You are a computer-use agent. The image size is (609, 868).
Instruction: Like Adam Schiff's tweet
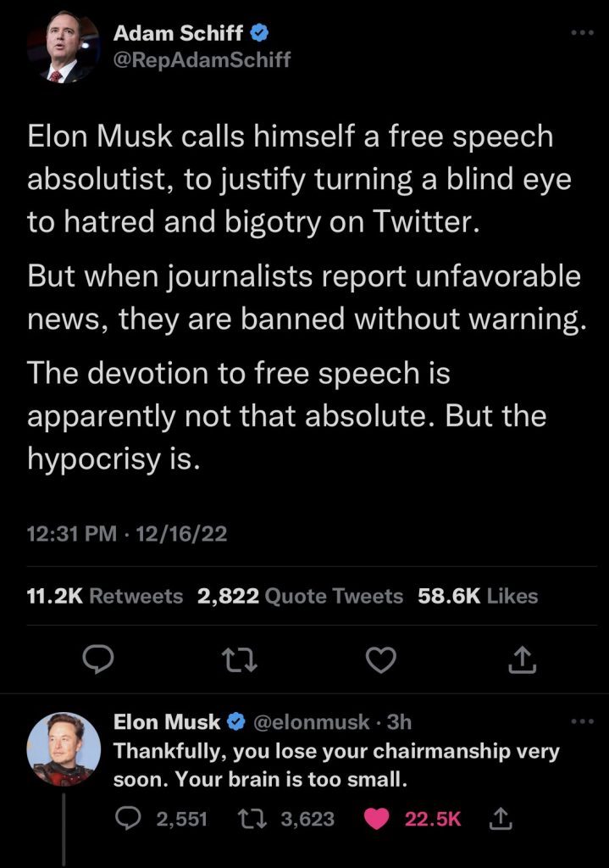tap(382, 659)
